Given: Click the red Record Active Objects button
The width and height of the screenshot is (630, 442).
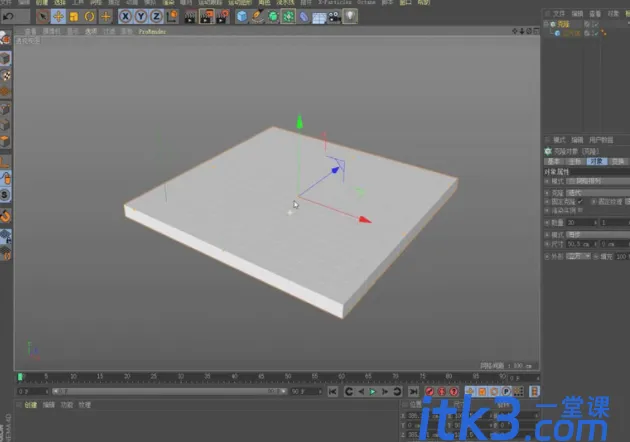Looking at the screenshot, I should pos(430,391).
